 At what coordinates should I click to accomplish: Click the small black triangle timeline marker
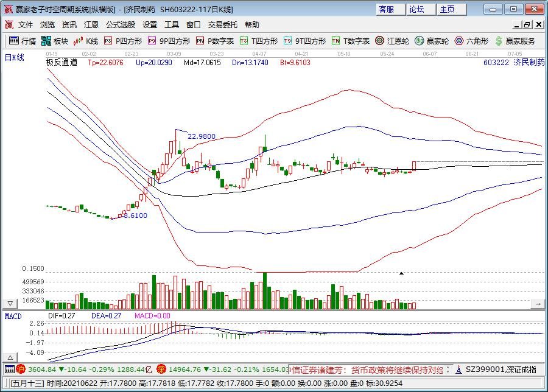click(x=402, y=273)
